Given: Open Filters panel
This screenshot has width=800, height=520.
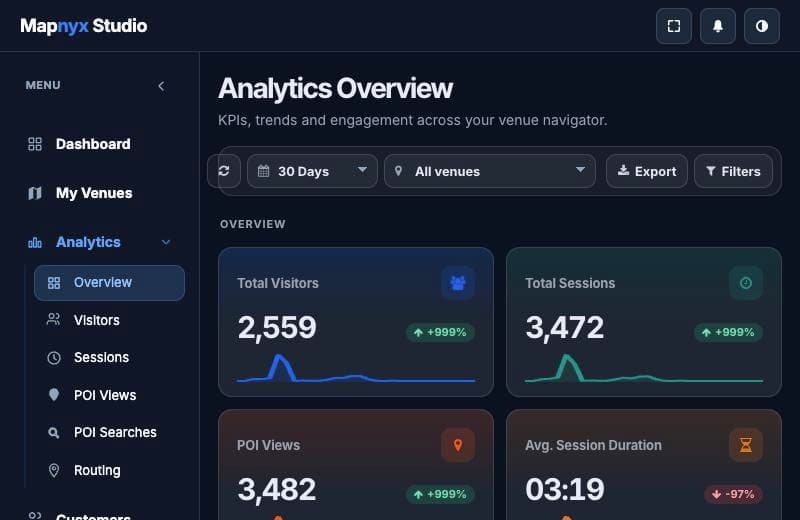Looking at the screenshot, I should tap(733, 171).
